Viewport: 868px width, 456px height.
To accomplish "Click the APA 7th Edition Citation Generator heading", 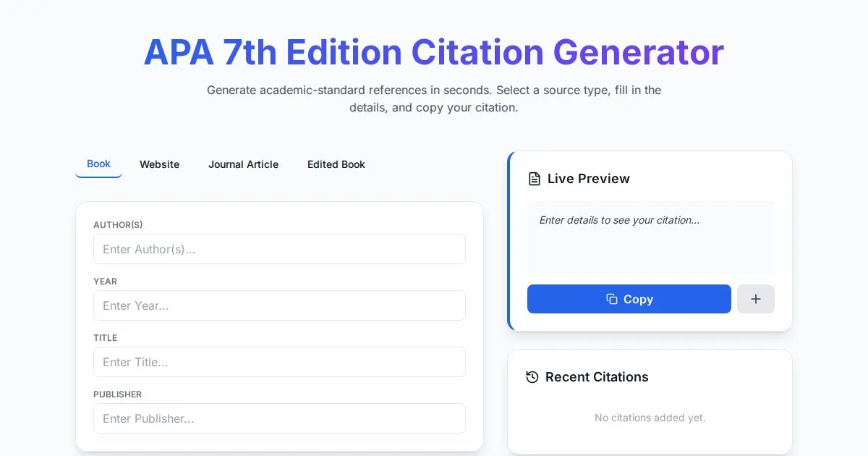I will [434, 53].
